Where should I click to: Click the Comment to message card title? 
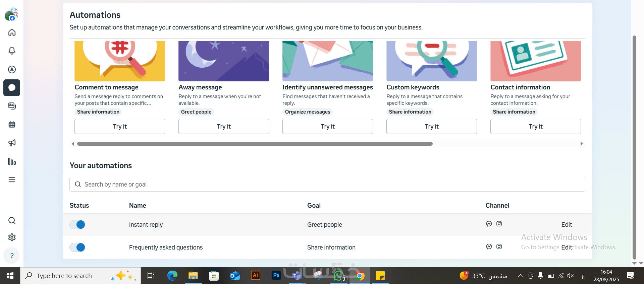[106, 87]
